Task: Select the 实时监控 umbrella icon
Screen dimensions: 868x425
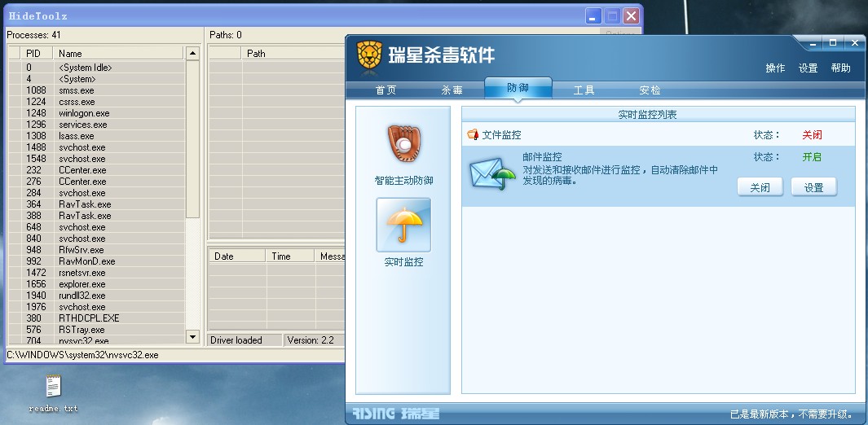Action: 403,225
